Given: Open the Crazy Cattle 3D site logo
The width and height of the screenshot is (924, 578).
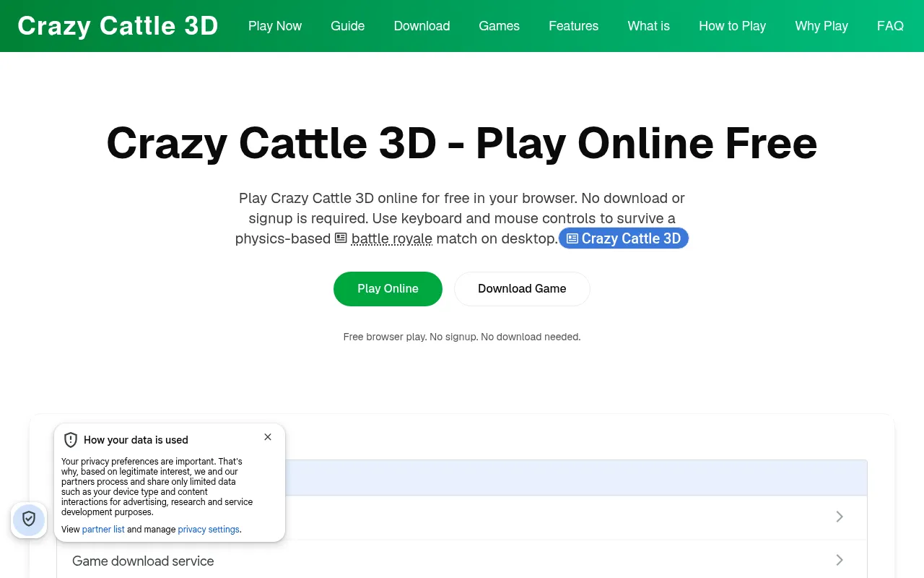Looking at the screenshot, I should 118,26.
